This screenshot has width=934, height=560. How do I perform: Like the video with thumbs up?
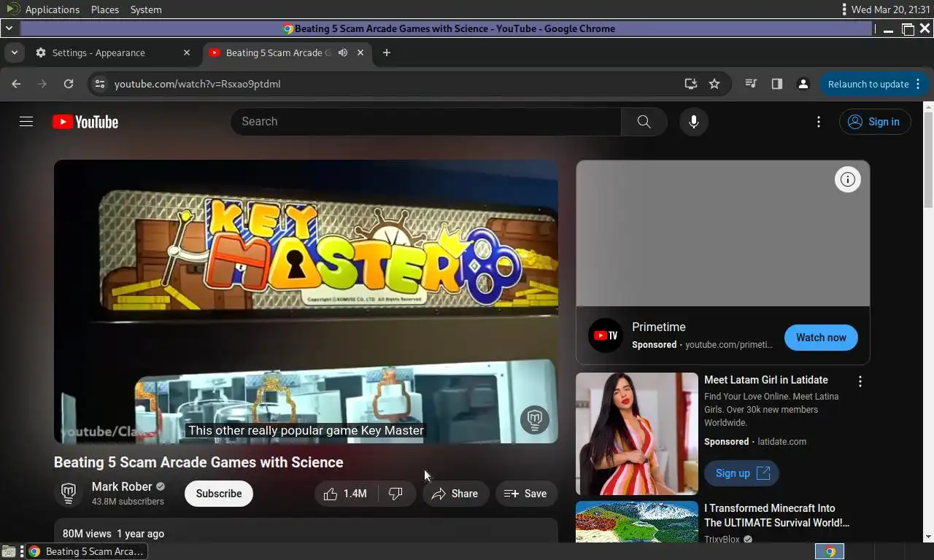click(x=346, y=494)
